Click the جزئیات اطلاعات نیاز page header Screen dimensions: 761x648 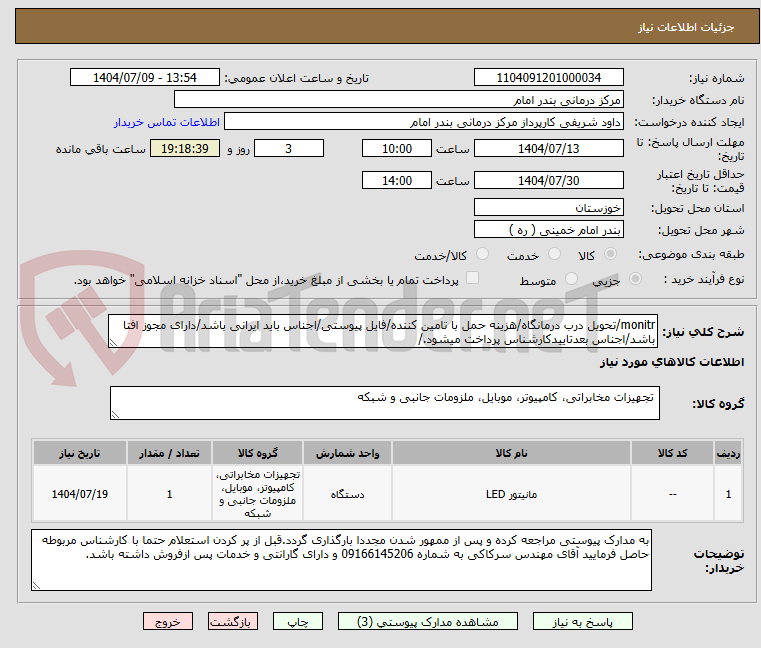[x=685, y=27]
